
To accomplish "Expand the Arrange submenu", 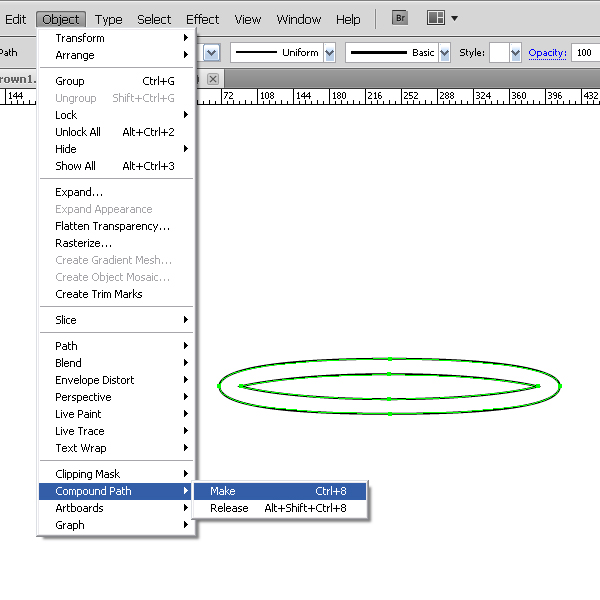I will coord(116,55).
